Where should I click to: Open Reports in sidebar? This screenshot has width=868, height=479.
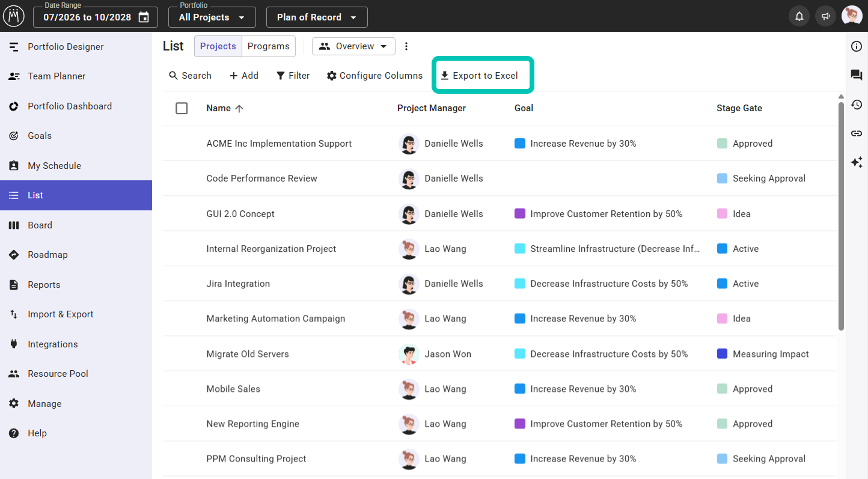(76, 285)
